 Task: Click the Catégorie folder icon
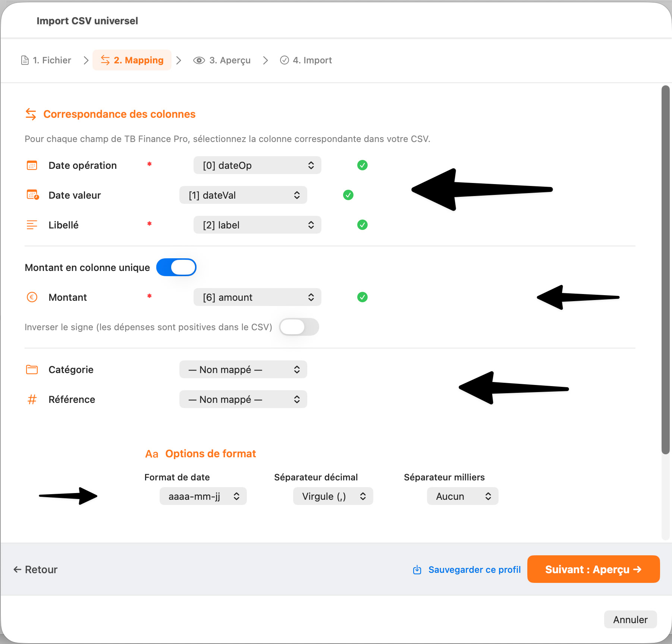[x=32, y=370]
